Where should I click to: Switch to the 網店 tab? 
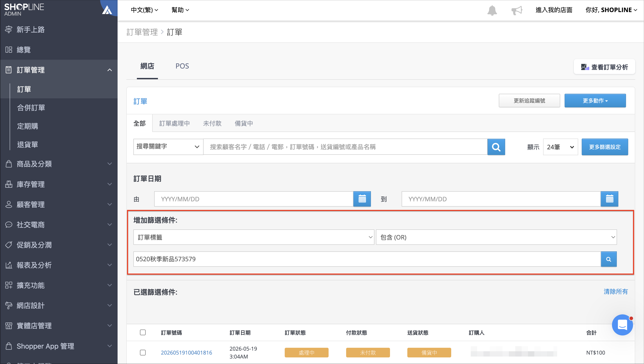[x=147, y=66]
